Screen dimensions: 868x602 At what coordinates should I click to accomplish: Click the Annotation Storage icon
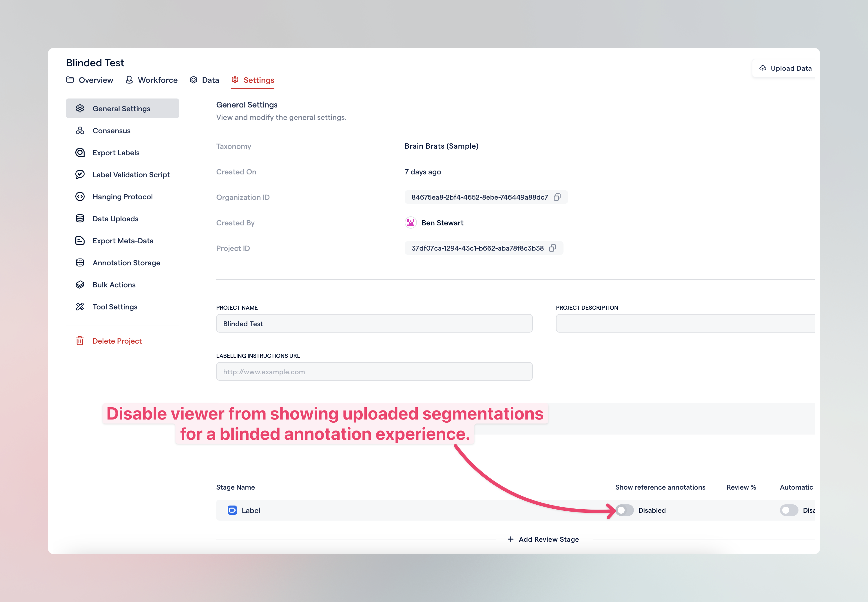[80, 262]
